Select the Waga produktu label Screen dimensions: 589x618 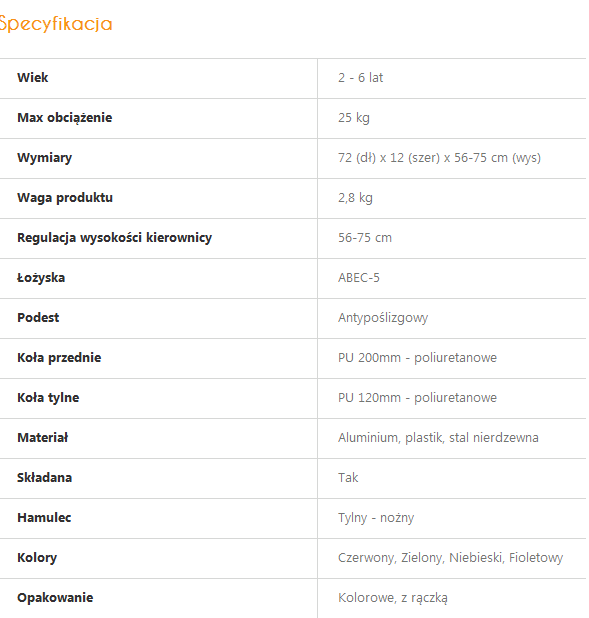coord(65,198)
